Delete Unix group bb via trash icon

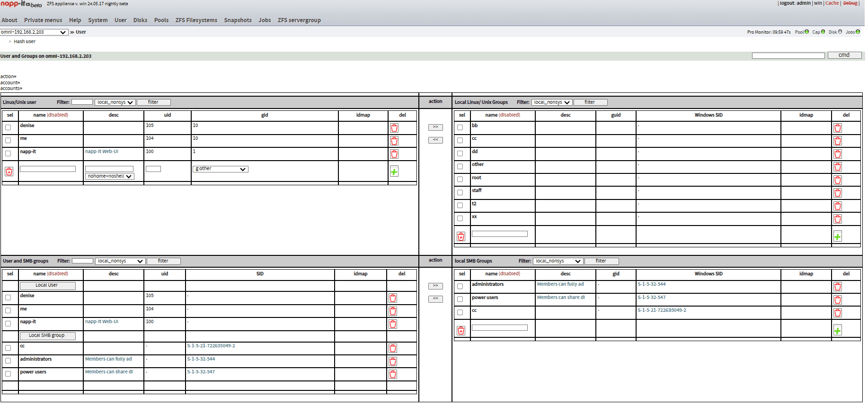tap(838, 128)
